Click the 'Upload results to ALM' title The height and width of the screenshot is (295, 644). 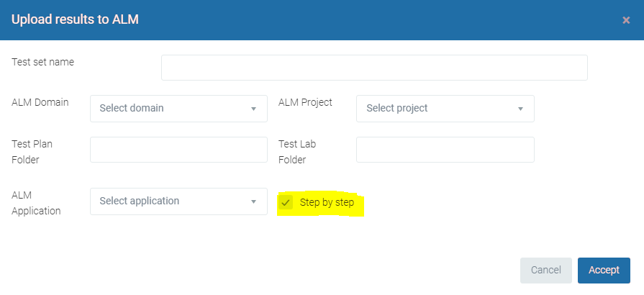(x=75, y=19)
